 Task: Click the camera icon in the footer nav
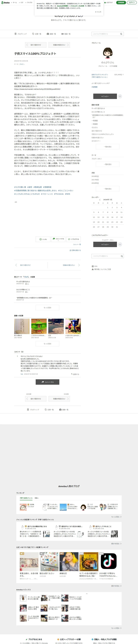[60, 409]
